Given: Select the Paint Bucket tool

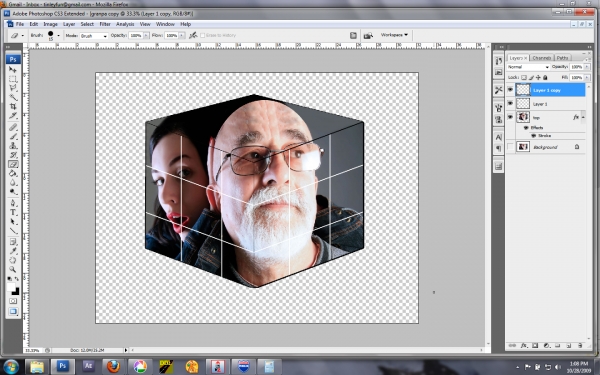Looking at the screenshot, I should 13,173.
